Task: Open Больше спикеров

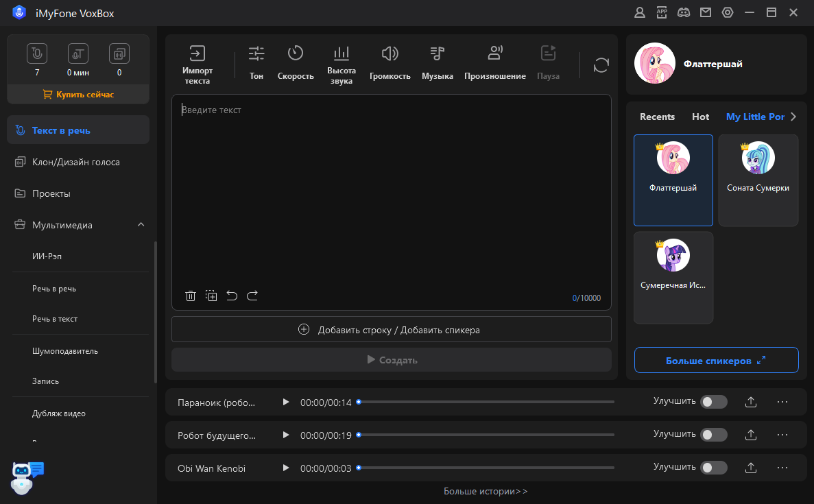Action: [x=717, y=360]
